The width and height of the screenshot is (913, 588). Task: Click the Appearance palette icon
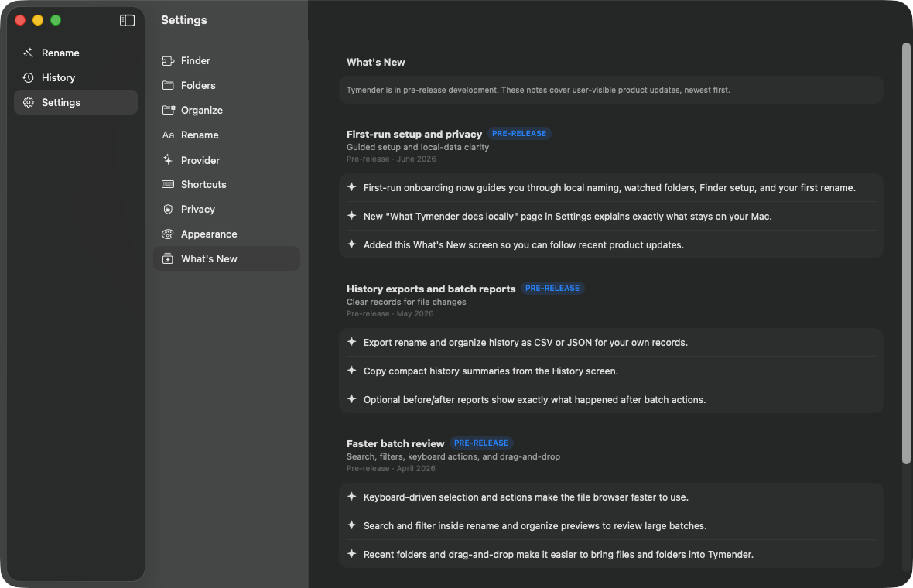[x=168, y=234]
